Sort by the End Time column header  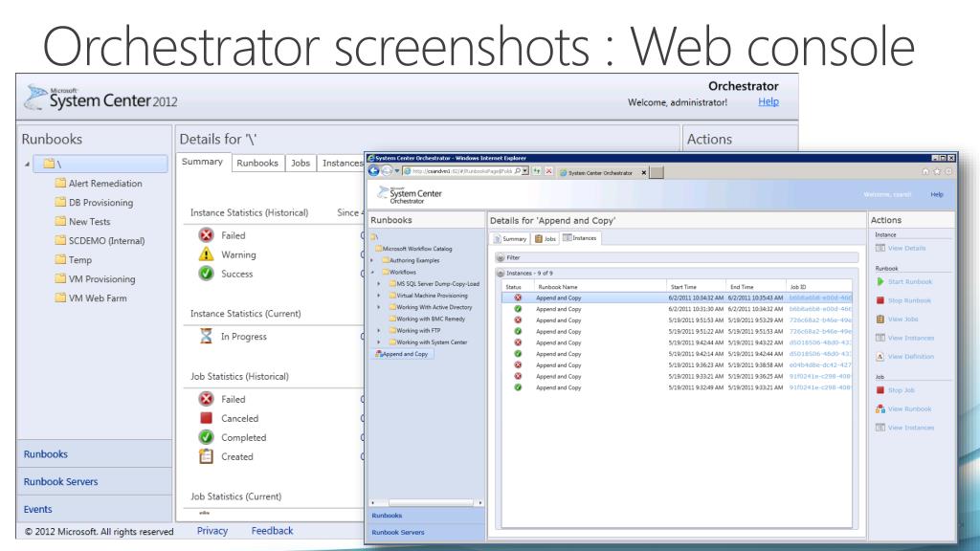point(756,287)
